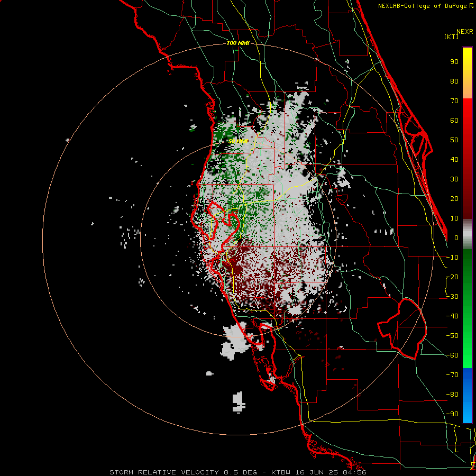
Task: Pick the gray zero-velocity segment of the colorbar
Action: pyautogui.click(x=467, y=234)
